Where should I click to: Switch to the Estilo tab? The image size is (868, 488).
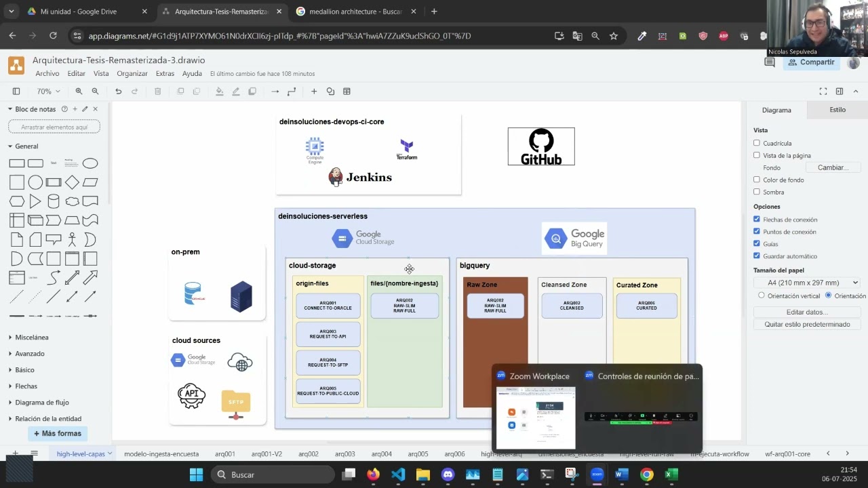click(837, 110)
